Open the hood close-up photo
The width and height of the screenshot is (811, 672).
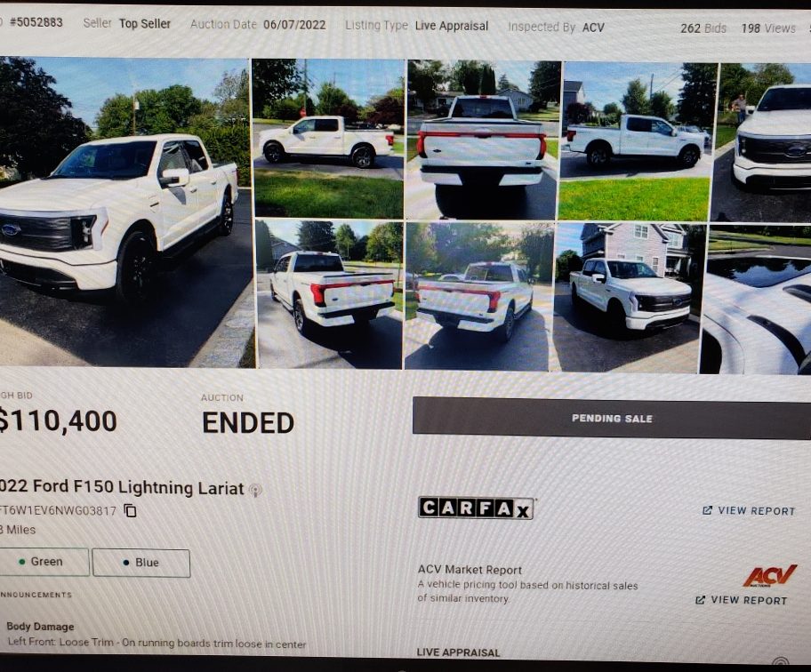click(x=756, y=300)
